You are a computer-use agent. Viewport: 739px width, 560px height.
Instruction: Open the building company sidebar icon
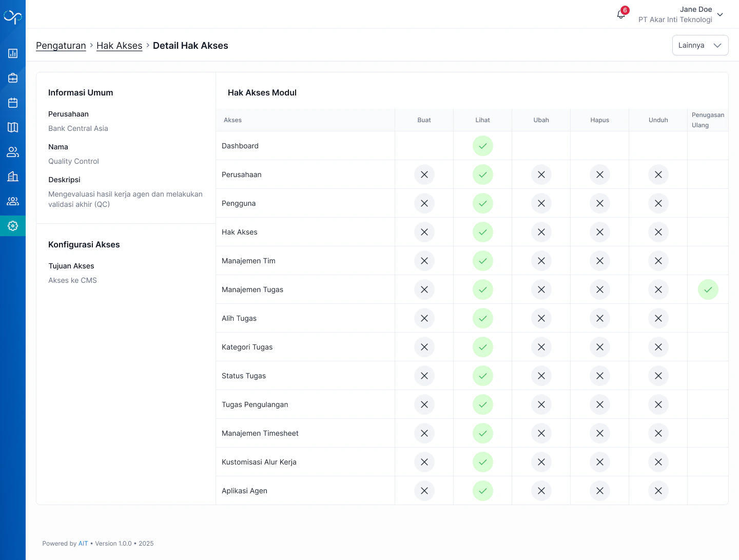(x=13, y=177)
